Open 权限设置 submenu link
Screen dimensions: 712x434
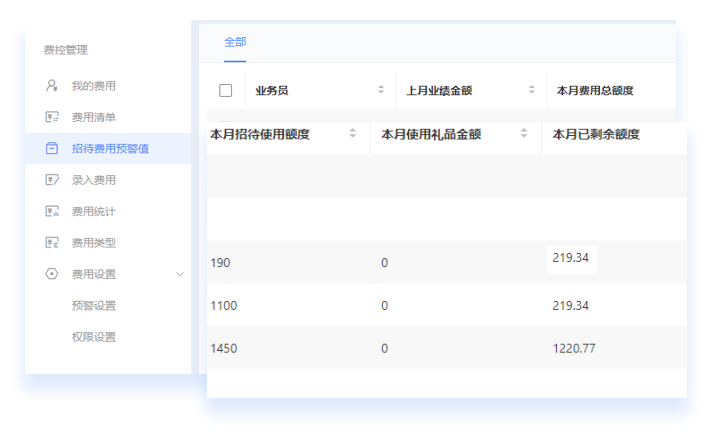93,337
